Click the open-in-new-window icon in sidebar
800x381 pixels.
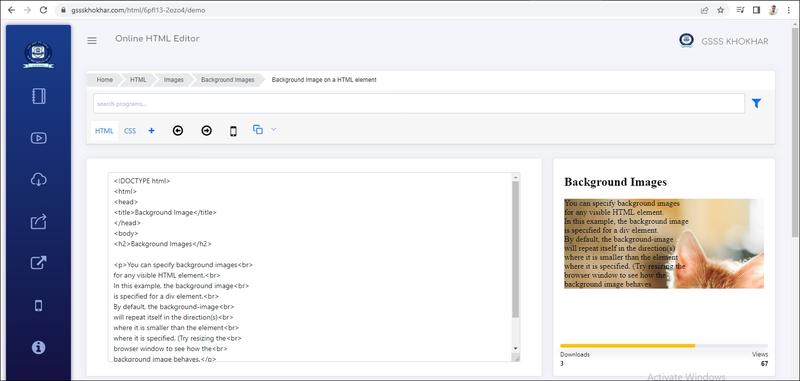pos(39,263)
